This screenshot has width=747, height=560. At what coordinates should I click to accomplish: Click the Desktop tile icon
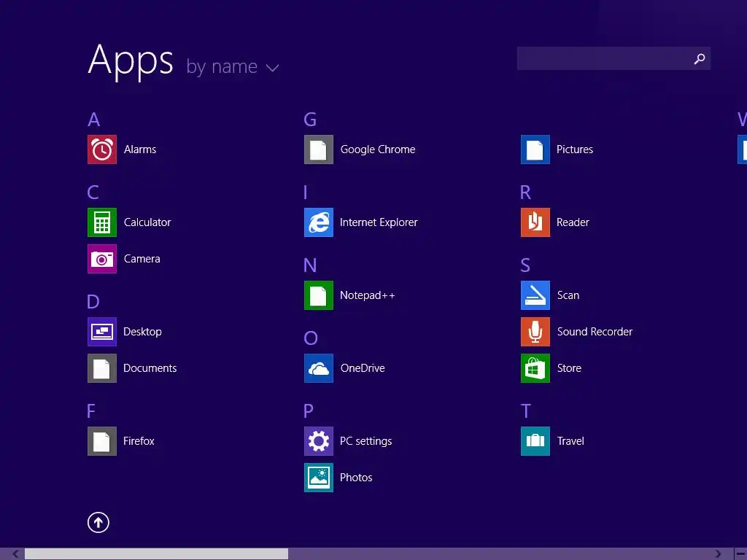[102, 332]
